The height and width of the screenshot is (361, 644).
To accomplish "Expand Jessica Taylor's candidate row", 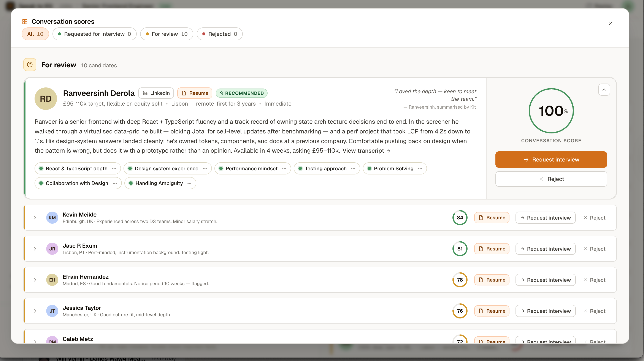I will (x=35, y=311).
